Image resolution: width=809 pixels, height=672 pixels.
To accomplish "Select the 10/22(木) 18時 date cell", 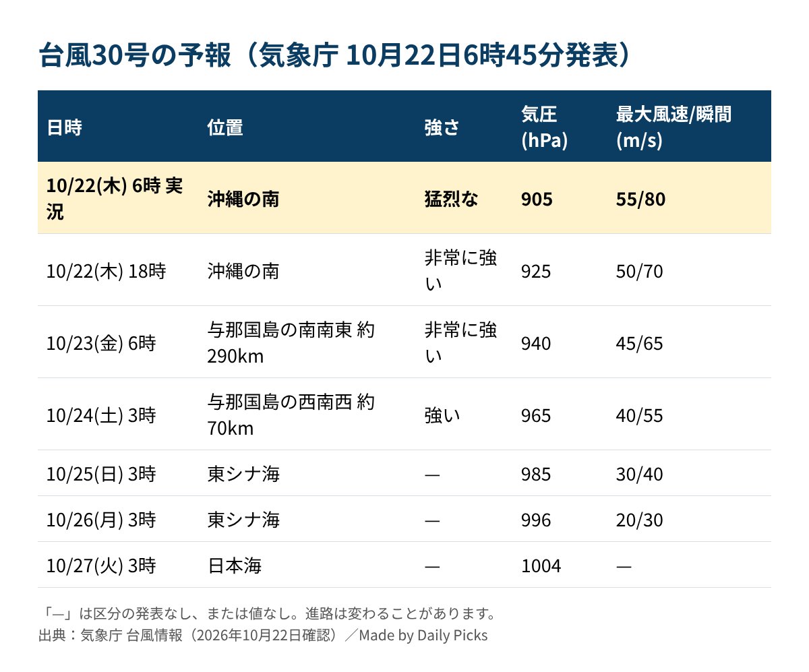I will (107, 271).
